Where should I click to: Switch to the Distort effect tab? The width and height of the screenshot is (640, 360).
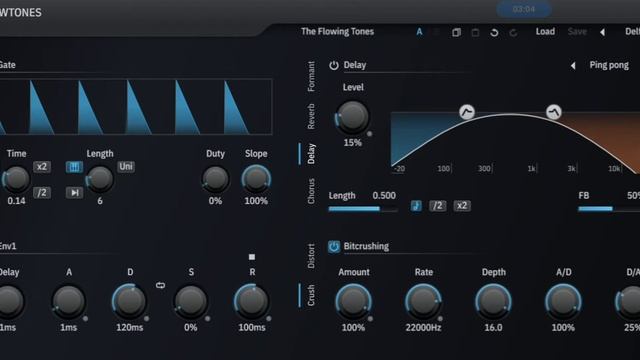pos(311,256)
